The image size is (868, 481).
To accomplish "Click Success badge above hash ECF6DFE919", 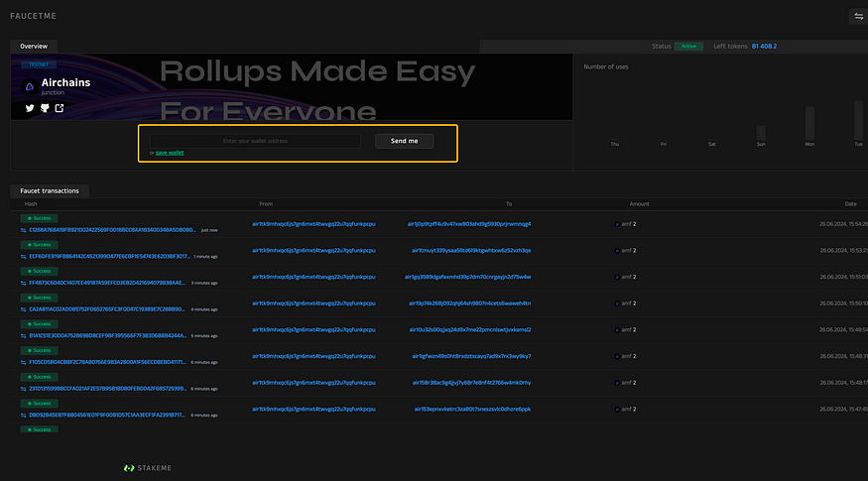I will pyautogui.click(x=40, y=245).
